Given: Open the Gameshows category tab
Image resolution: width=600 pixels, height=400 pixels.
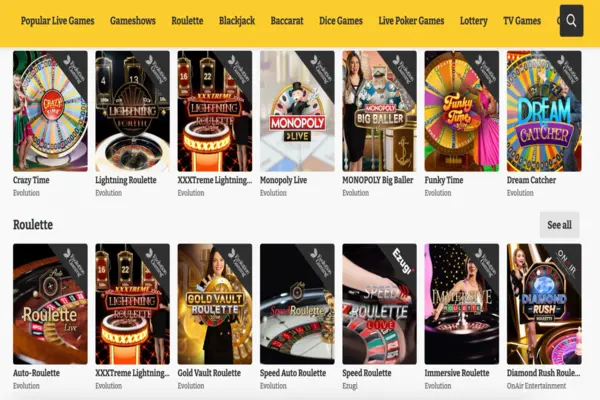Looking at the screenshot, I should tap(132, 21).
